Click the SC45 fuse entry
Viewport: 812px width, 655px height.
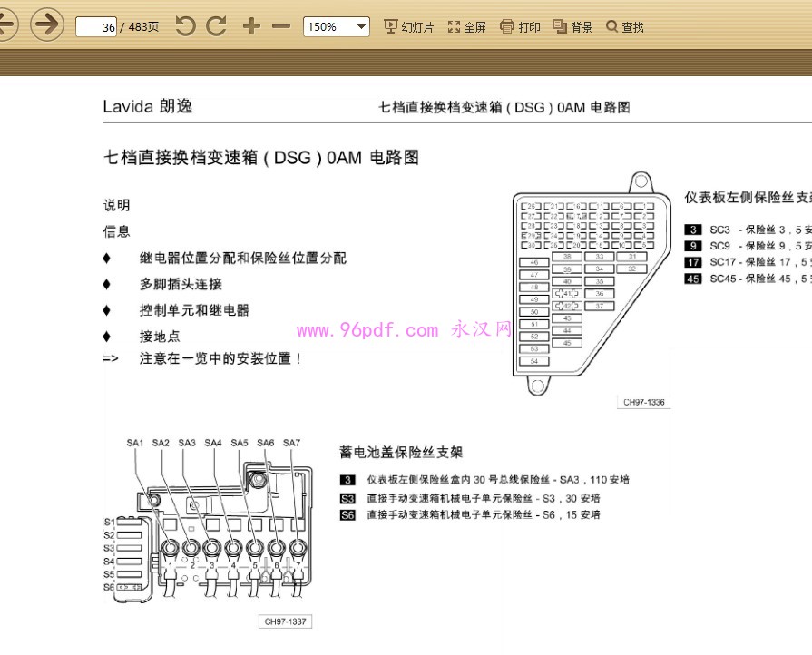(x=748, y=279)
